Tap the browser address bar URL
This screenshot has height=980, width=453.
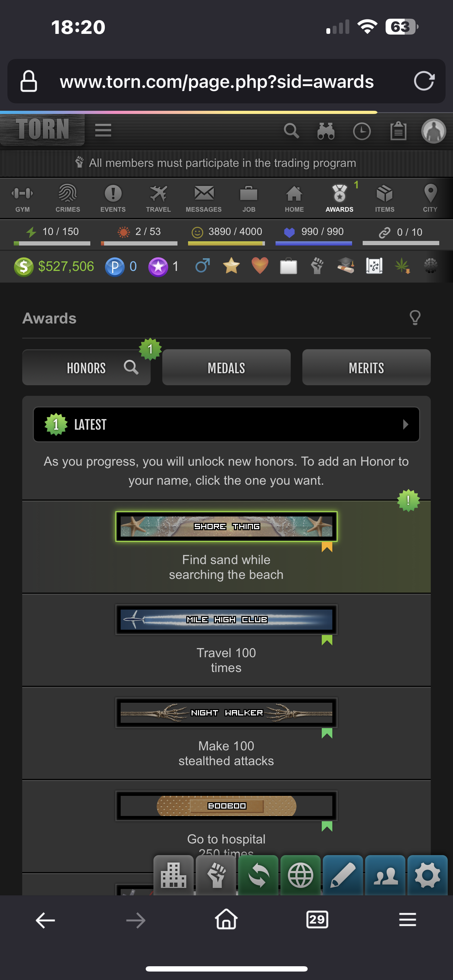click(217, 81)
